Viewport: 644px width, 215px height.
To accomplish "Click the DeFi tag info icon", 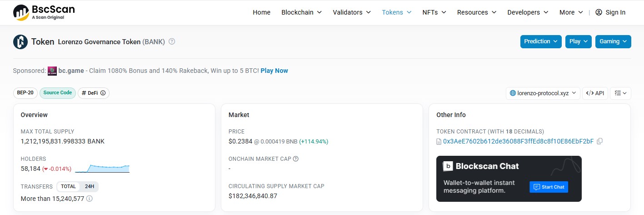I will [x=103, y=93].
